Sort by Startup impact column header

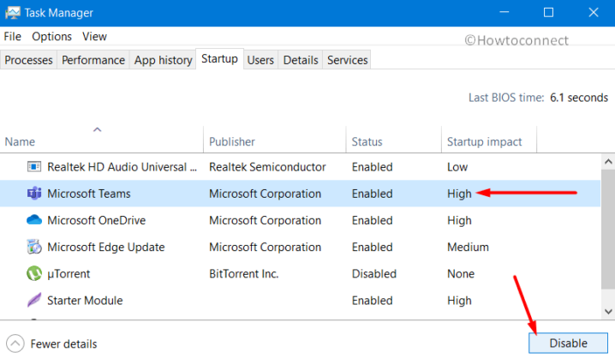(x=489, y=140)
